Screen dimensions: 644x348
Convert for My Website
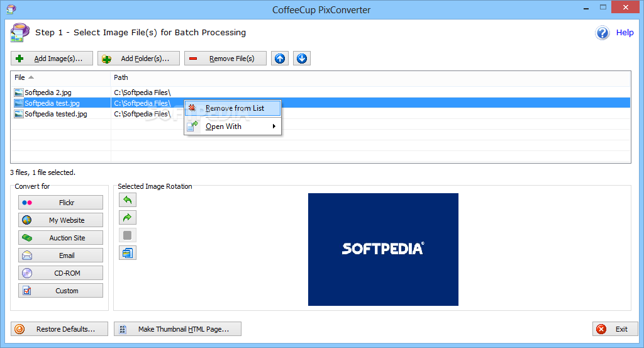[x=61, y=220]
